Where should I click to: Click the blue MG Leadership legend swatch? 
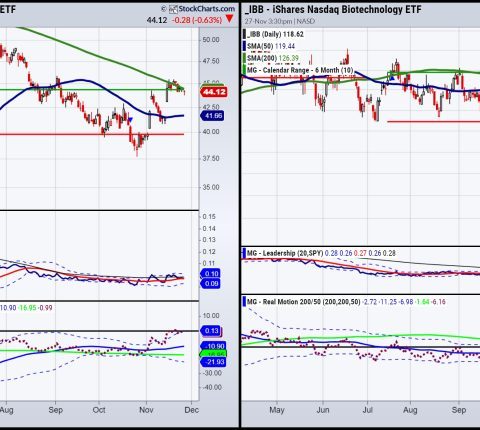pos(245,253)
